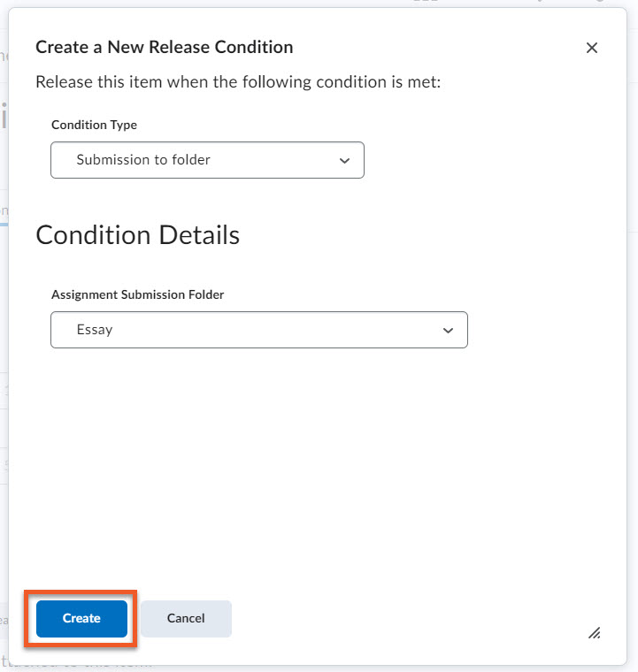Click the dialog resize handle icon
This screenshot has width=638, height=672.
pos(595,632)
